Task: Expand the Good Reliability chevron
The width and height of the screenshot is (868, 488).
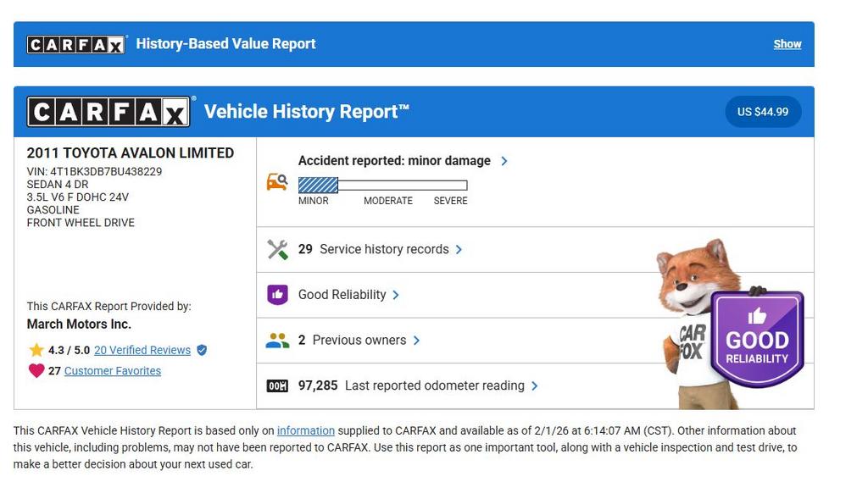Action: click(x=396, y=295)
